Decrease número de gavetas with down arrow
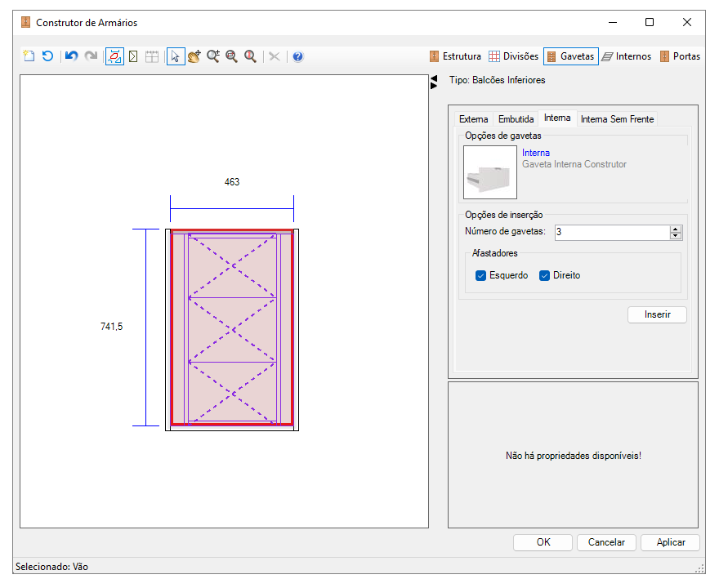Image resolution: width=719 pixels, height=588 pixels. point(676,236)
